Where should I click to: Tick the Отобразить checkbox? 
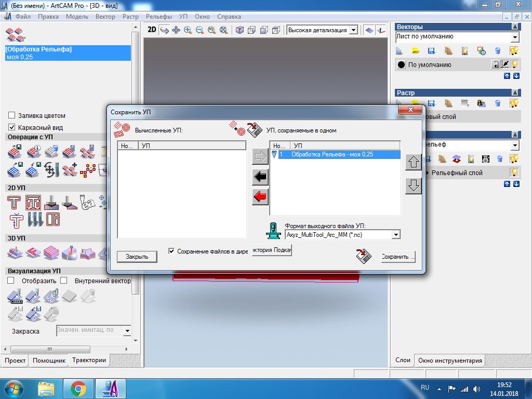click(x=11, y=281)
